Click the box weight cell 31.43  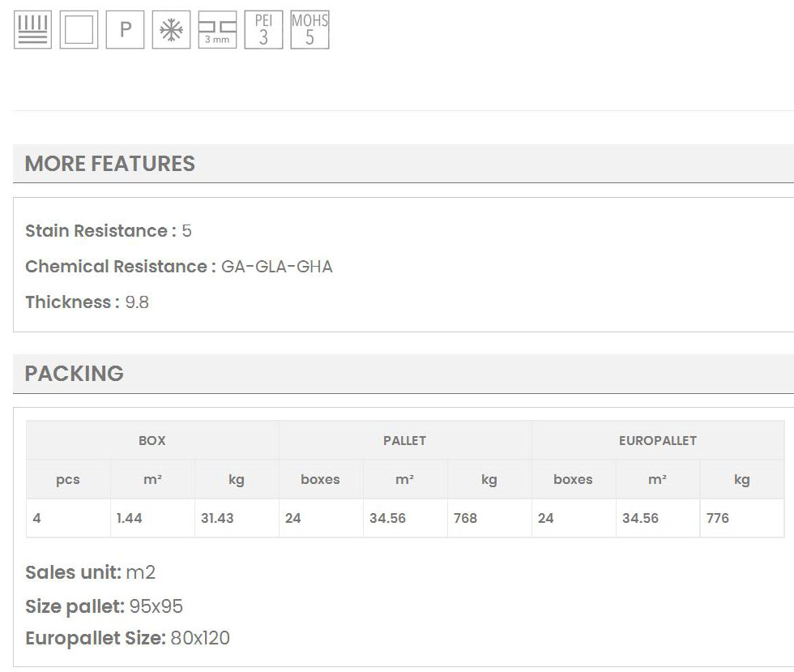217,518
